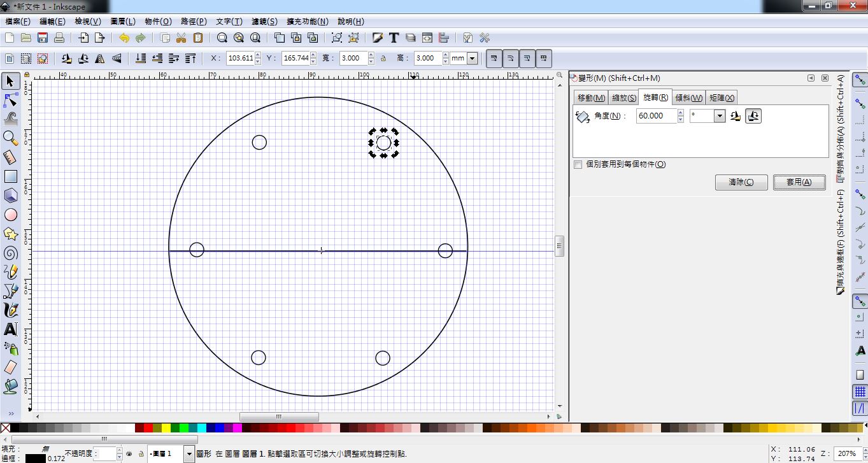Click the 清除(C) button in Transform dialog
The image size is (868, 463).
(741, 182)
